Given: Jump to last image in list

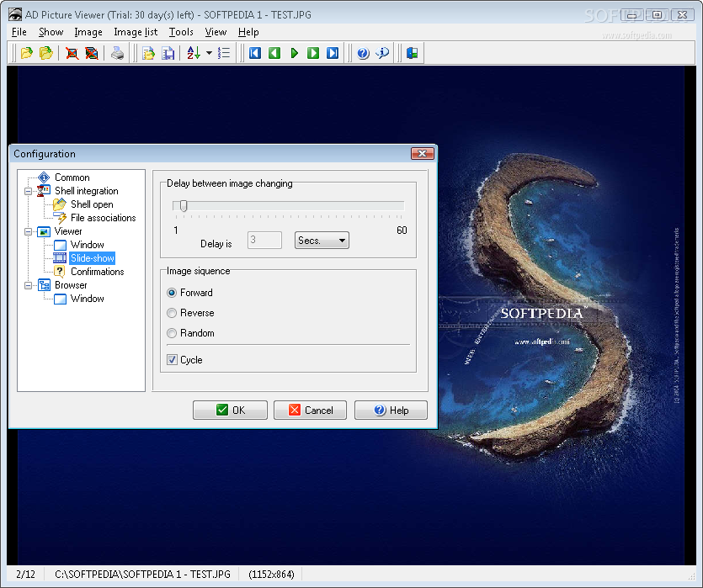Looking at the screenshot, I should coord(333,53).
